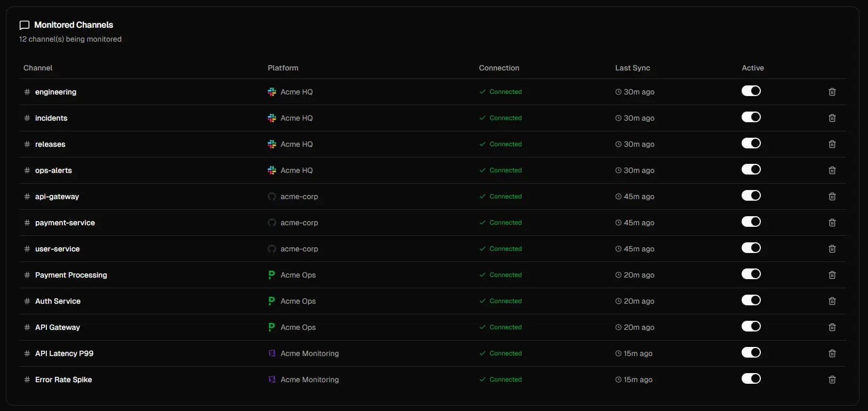Click 20m ago sync time for Auth Service
868x411 pixels.
635,301
